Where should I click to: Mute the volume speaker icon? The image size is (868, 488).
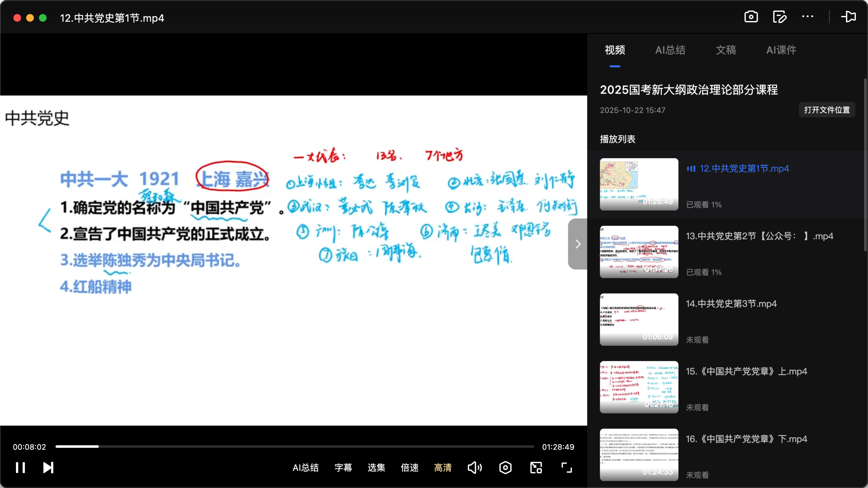click(x=475, y=468)
